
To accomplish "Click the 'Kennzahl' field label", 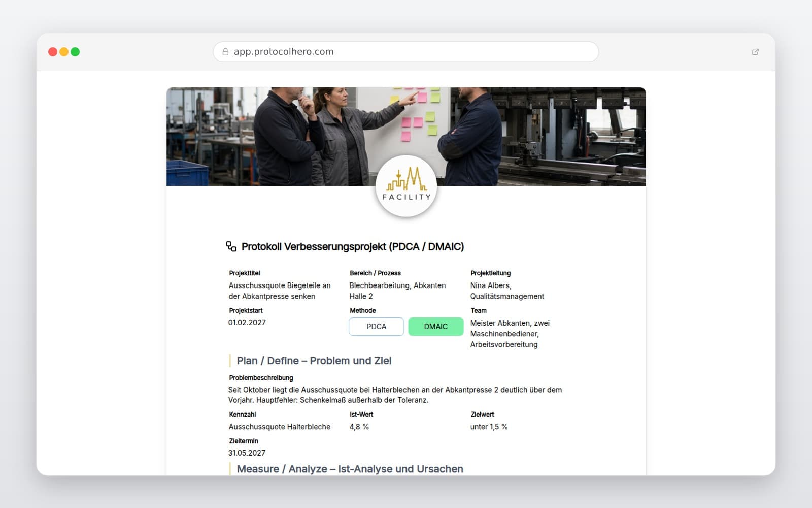I will coord(243,415).
